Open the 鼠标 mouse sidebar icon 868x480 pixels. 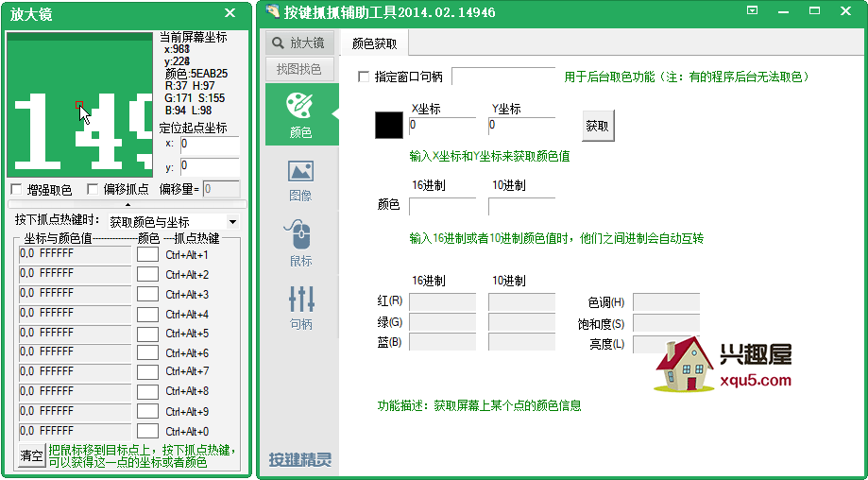pos(300,244)
